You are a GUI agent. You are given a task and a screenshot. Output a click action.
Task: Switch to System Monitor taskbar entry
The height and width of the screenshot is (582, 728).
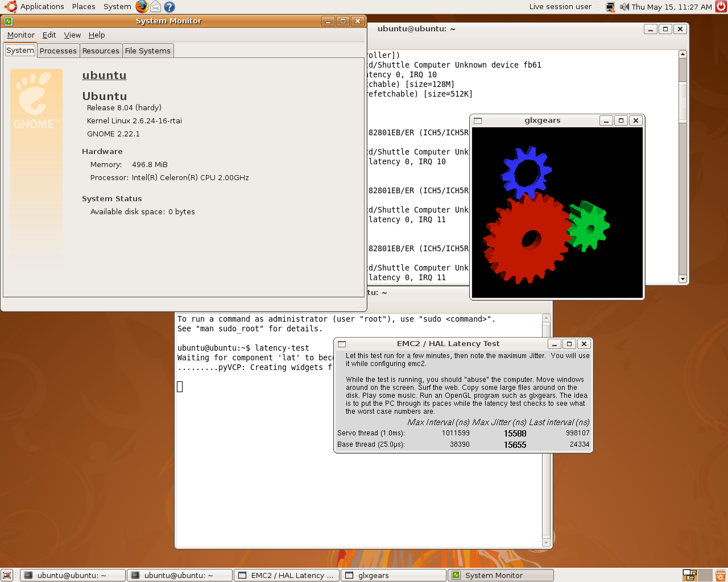500,575
